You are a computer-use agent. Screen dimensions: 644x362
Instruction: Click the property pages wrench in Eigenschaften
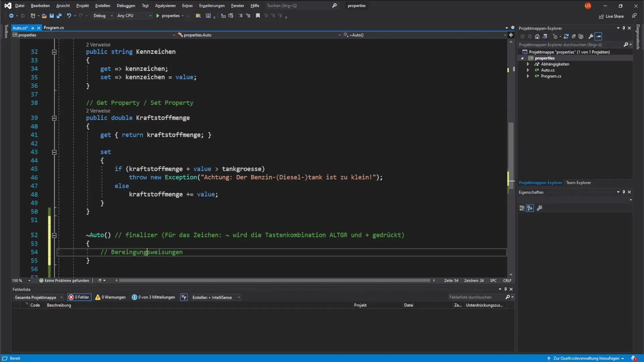point(539,208)
